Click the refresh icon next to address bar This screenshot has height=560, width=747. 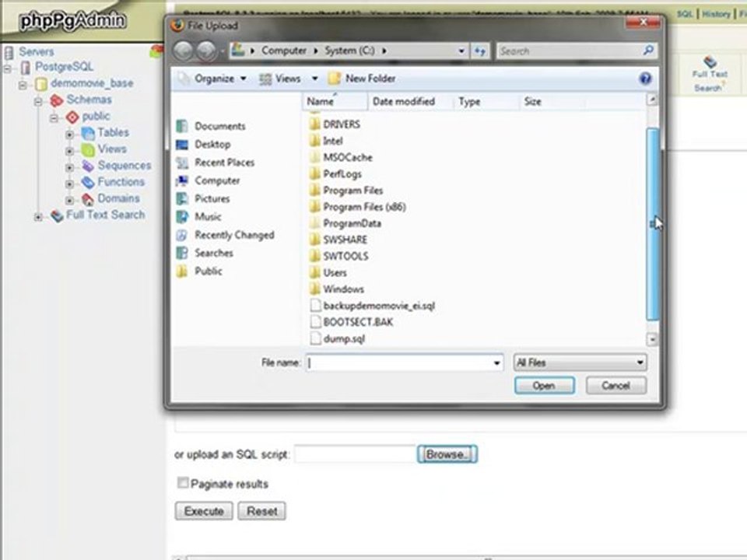(480, 51)
